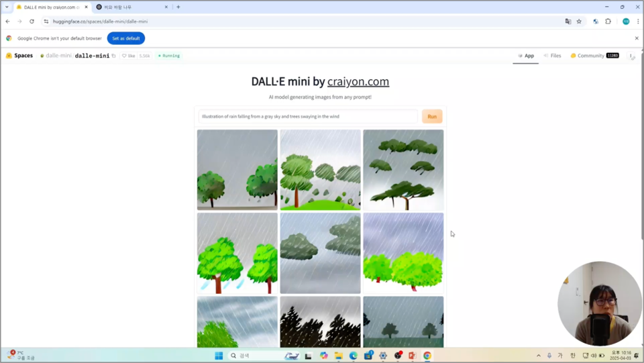This screenshot has width=644, height=363.
Task: Dismiss the default browser notification bar
Action: [637, 38]
